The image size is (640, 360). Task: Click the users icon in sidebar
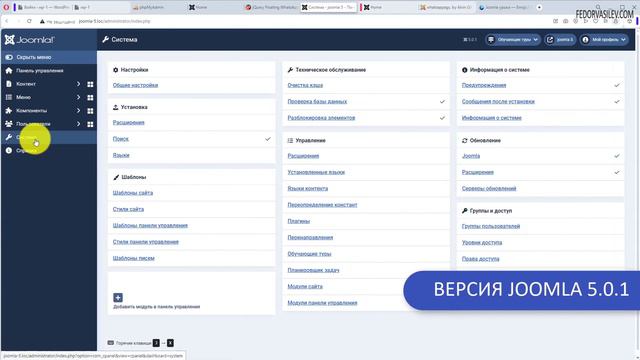pos(9,124)
